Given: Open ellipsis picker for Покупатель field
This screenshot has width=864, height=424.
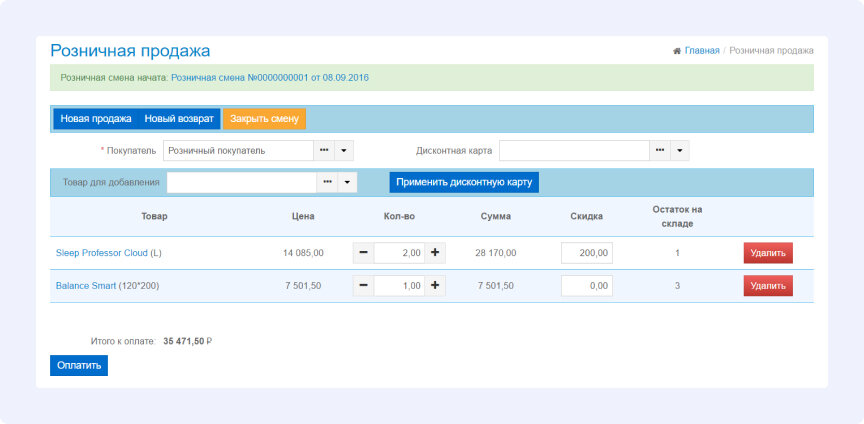Looking at the screenshot, I should (326, 151).
